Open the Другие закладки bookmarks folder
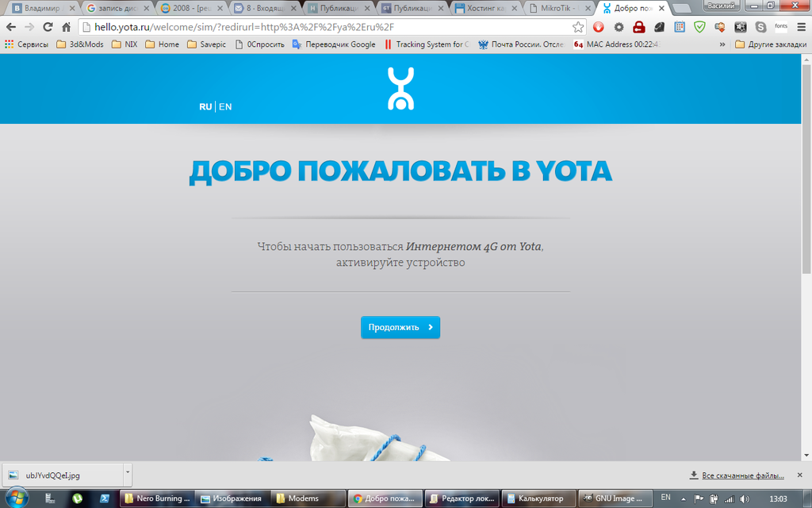The height and width of the screenshot is (508, 812). click(771, 44)
